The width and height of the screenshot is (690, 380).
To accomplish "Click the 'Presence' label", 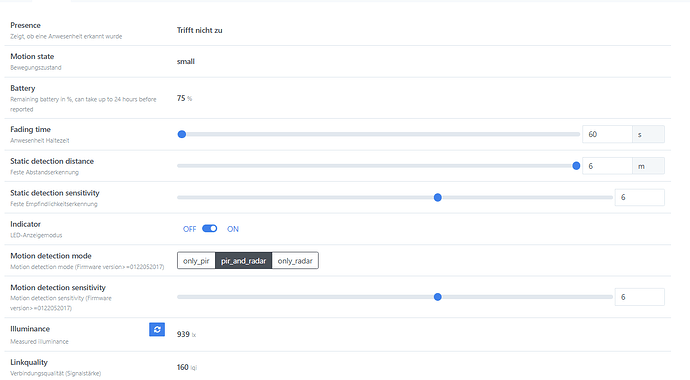I will pos(26,25).
